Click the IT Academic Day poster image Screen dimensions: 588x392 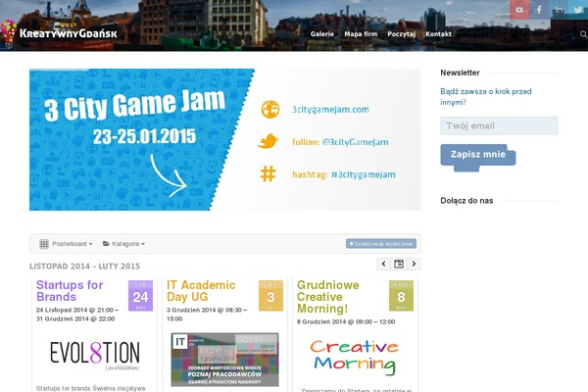pos(224,360)
